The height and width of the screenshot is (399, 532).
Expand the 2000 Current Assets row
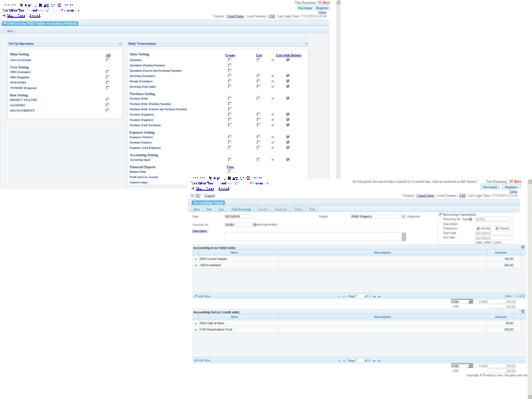196,259
